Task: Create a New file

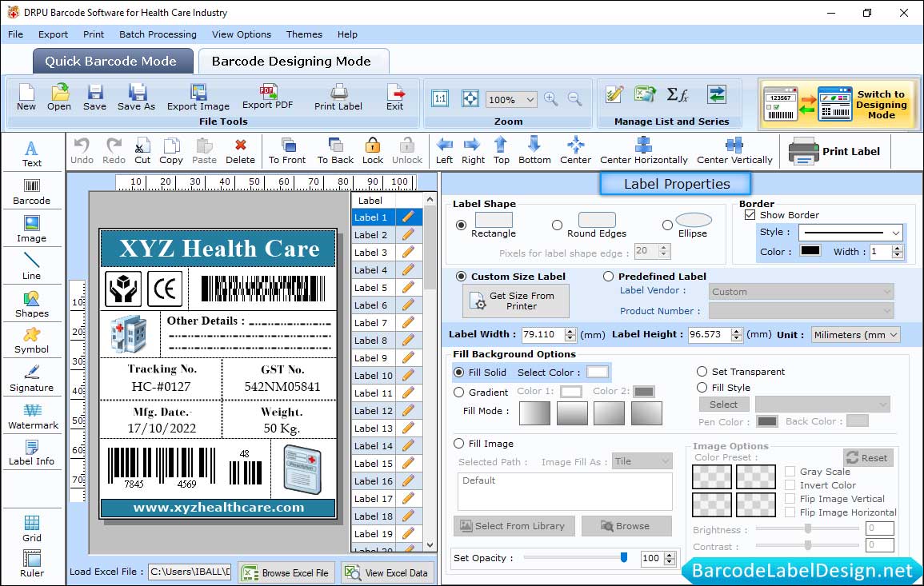Action: [x=26, y=98]
